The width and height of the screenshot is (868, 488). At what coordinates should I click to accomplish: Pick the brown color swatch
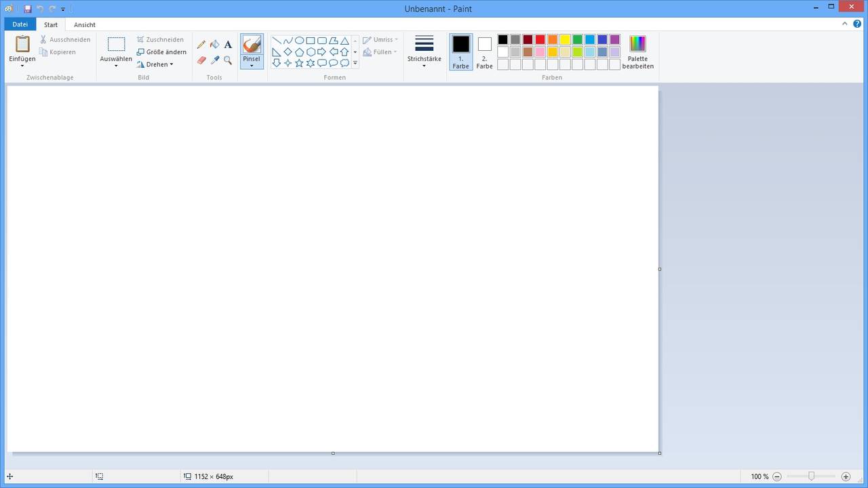click(528, 52)
